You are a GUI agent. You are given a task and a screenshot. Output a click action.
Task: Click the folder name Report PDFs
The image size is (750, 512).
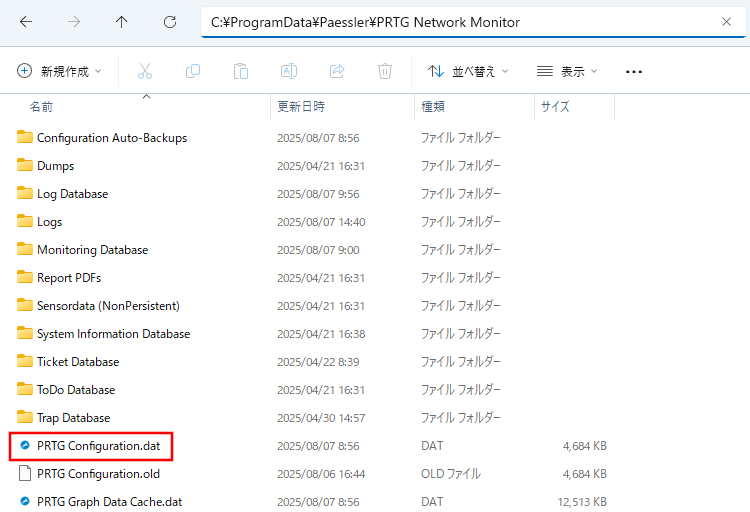click(69, 278)
